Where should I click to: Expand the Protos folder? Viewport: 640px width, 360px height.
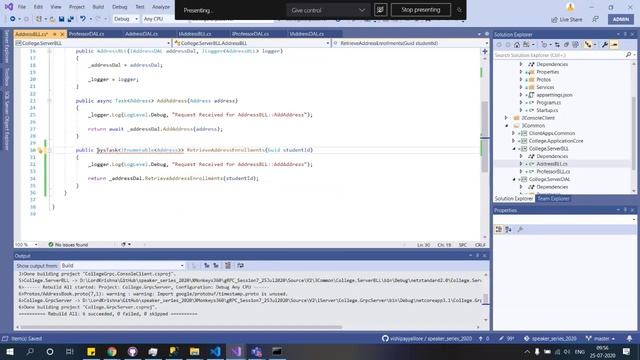pyautogui.click(x=521, y=79)
